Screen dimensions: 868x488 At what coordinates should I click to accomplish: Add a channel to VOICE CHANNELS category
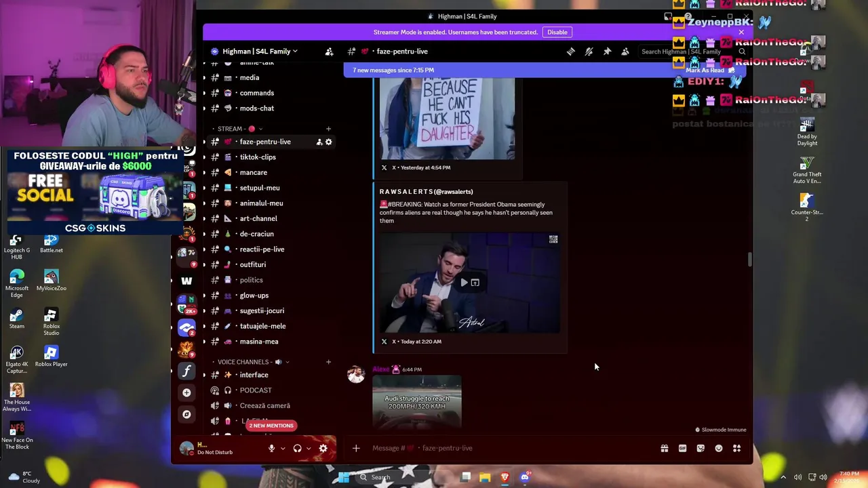tap(328, 362)
